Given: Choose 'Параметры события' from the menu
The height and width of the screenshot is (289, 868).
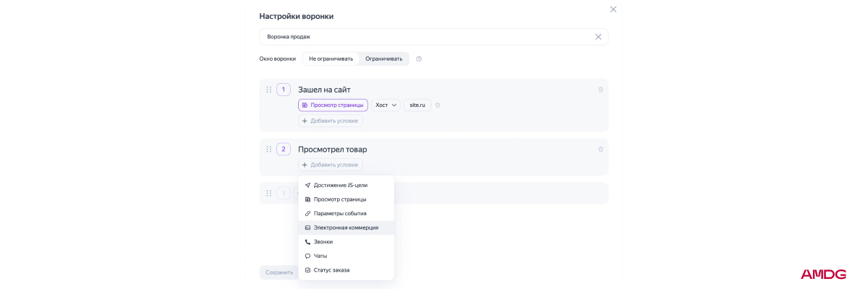Looking at the screenshot, I should pyautogui.click(x=346, y=213).
